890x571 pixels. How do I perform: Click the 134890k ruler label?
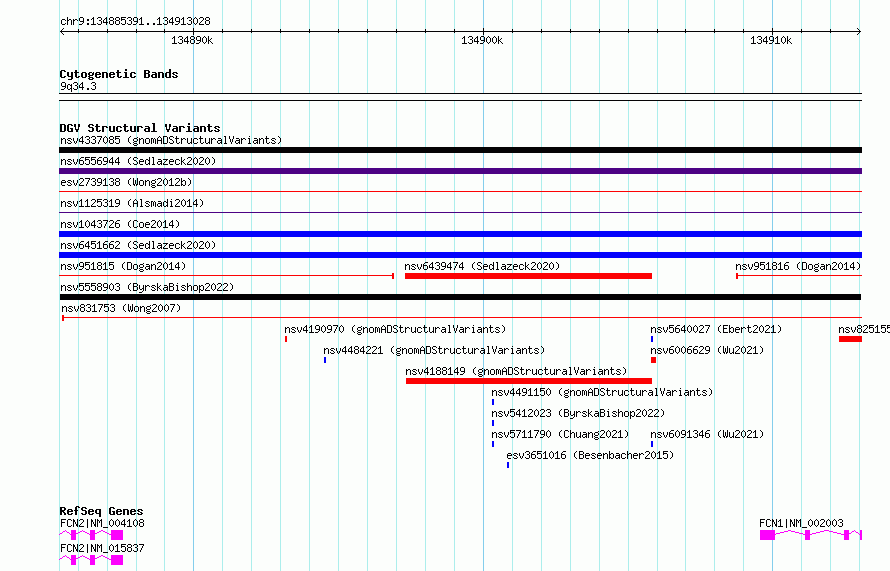(x=192, y=40)
